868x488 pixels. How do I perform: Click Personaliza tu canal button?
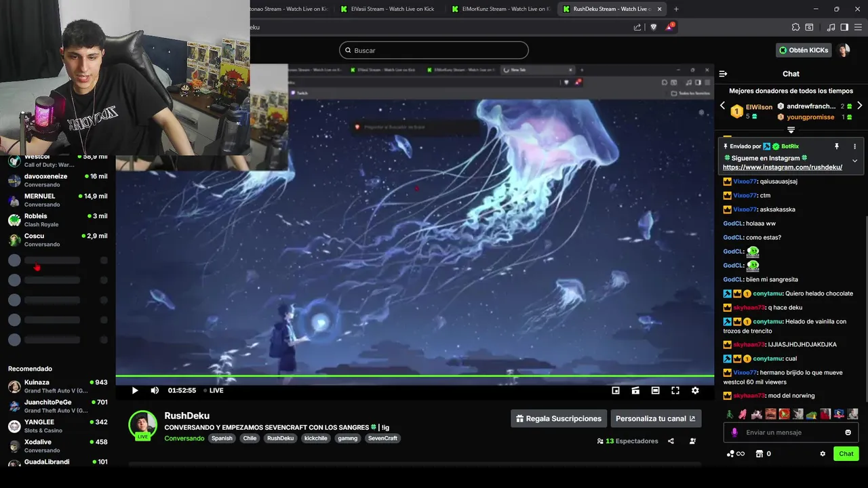click(x=656, y=419)
